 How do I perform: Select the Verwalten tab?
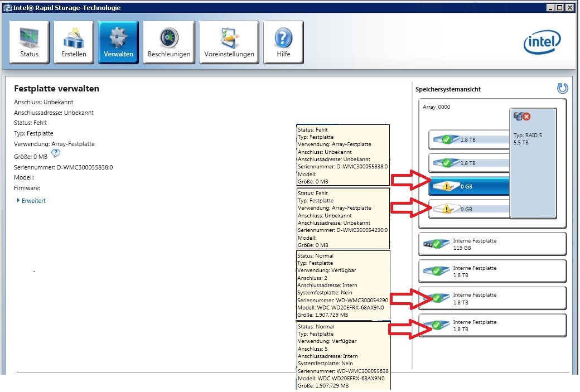coord(118,42)
